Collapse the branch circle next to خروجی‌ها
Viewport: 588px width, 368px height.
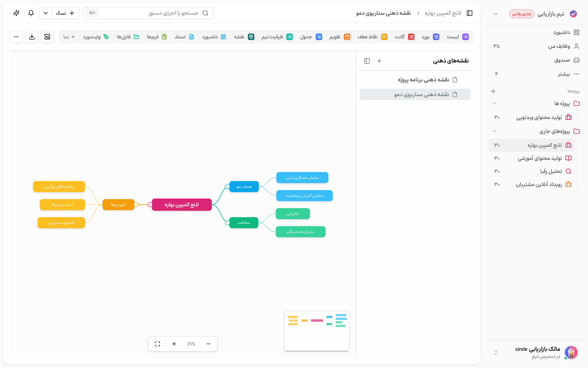click(136, 205)
